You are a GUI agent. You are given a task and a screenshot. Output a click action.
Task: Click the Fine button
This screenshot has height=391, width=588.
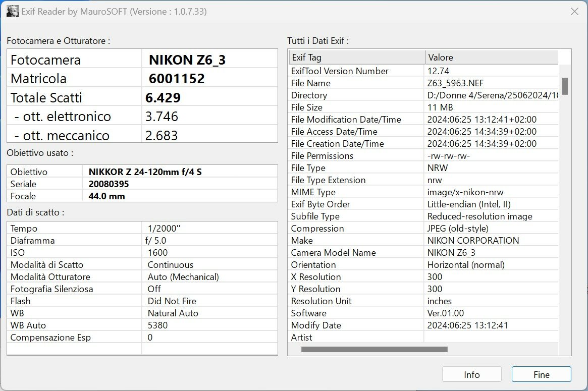[x=542, y=374]
